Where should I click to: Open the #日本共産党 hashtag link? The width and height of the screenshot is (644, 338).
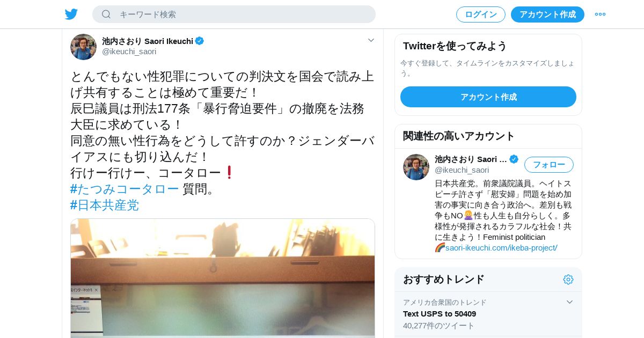(x=105, y=205)
